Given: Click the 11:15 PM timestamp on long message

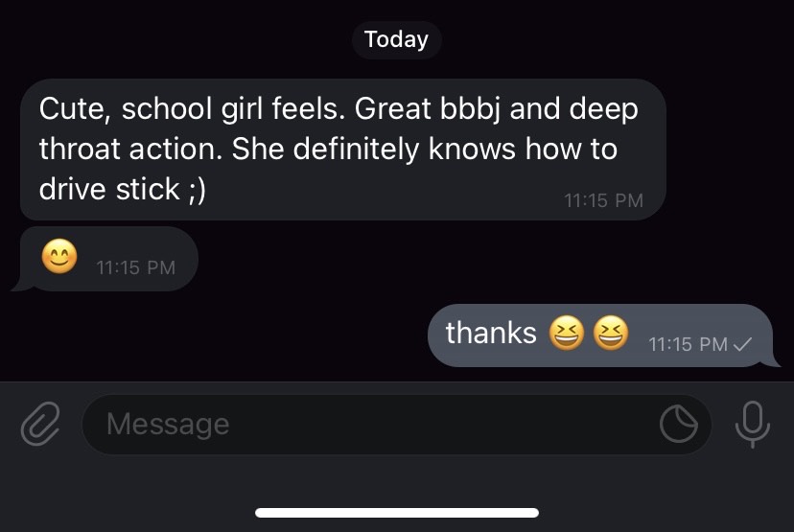Looking at the screenshot, I should point(603,201).
